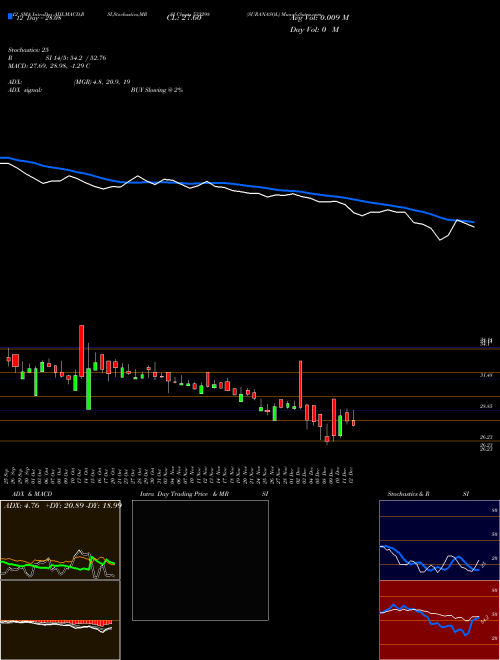Click the empty Intra Day Trading Price chart box
Image resolution: width=500 pixels, height=660 pixels.
(x=200, y=560)
